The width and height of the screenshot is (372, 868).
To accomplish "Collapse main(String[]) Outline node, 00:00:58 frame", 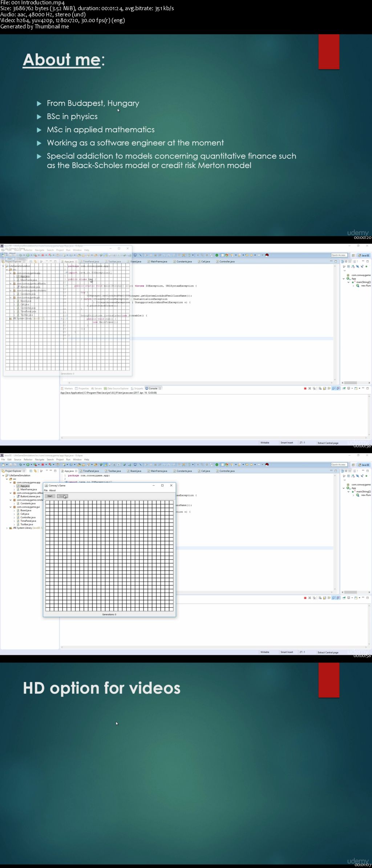I will [348, 492].
